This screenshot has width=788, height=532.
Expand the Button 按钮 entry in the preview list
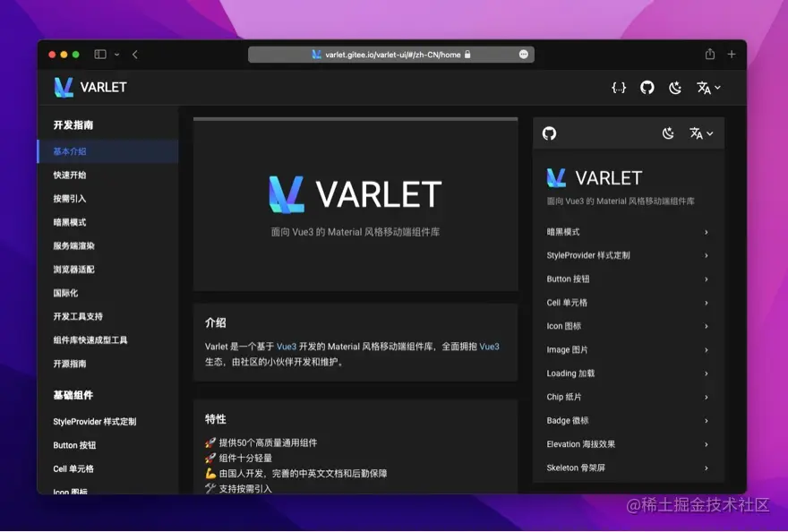(x=627, y=279)
